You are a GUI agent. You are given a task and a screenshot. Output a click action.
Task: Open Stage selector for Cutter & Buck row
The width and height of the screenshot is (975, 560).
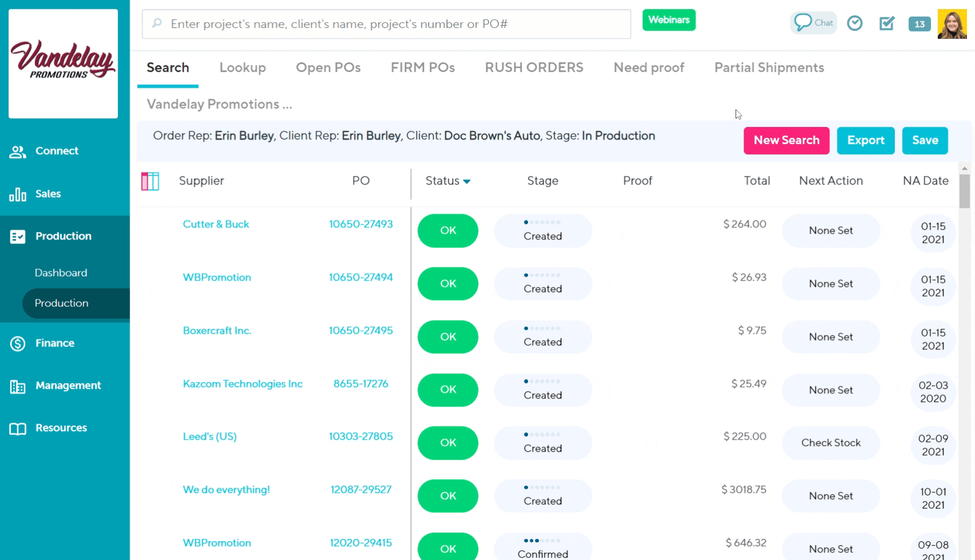(542, 231)
